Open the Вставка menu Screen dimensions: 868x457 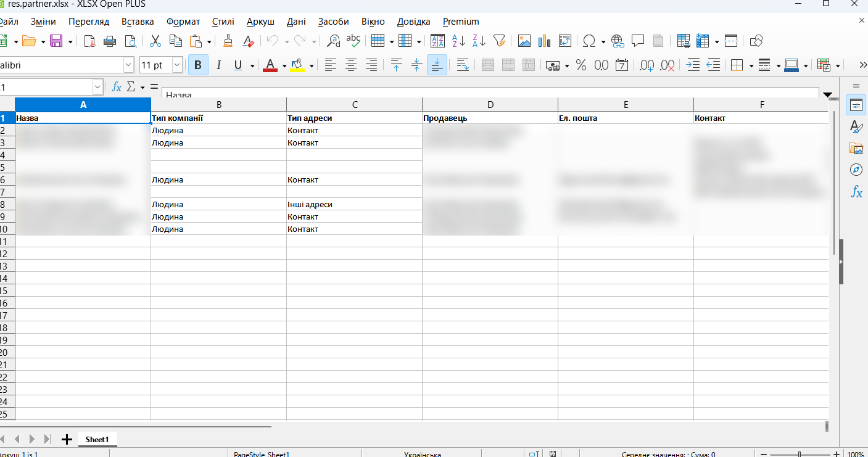(138, 22)
